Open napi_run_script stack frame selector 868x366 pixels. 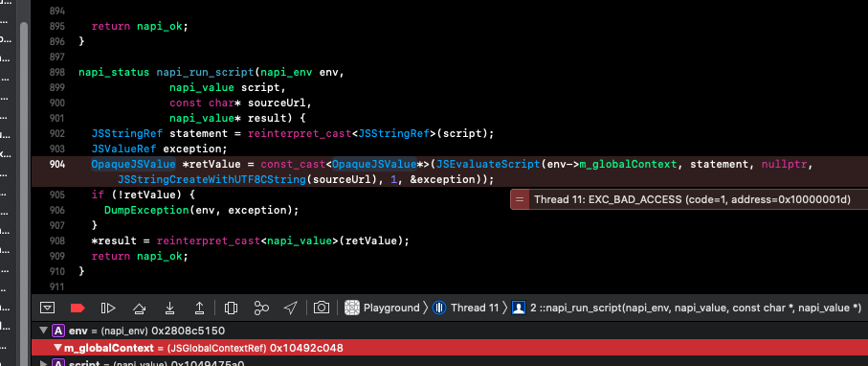click(696, 308)
